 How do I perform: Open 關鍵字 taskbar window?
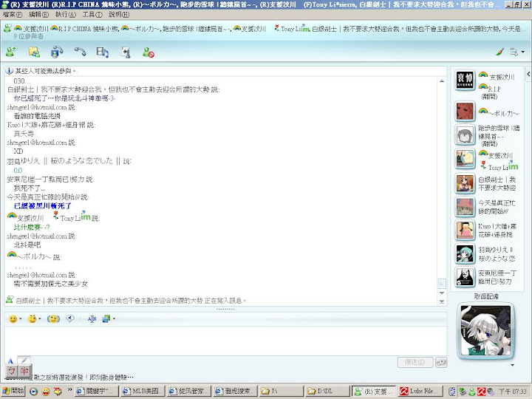coord(96,391)
